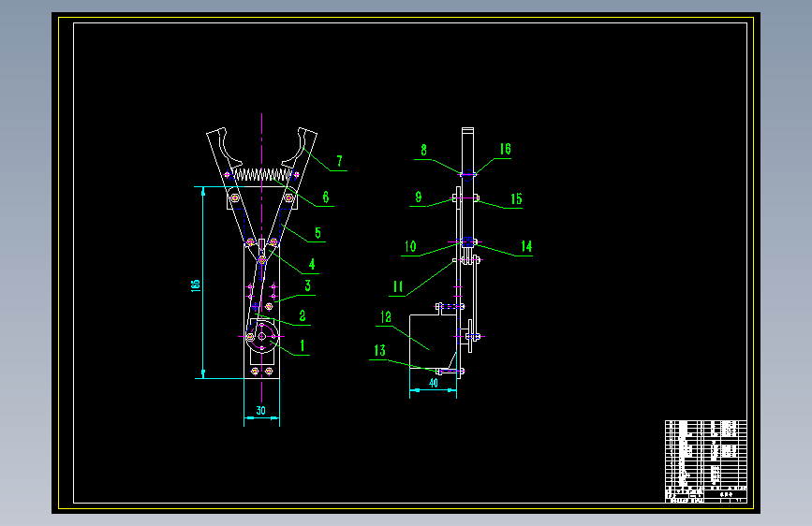Click the 40 dimension text in the side view
This screenshot has height=526, width=812.
coord(434,383)
